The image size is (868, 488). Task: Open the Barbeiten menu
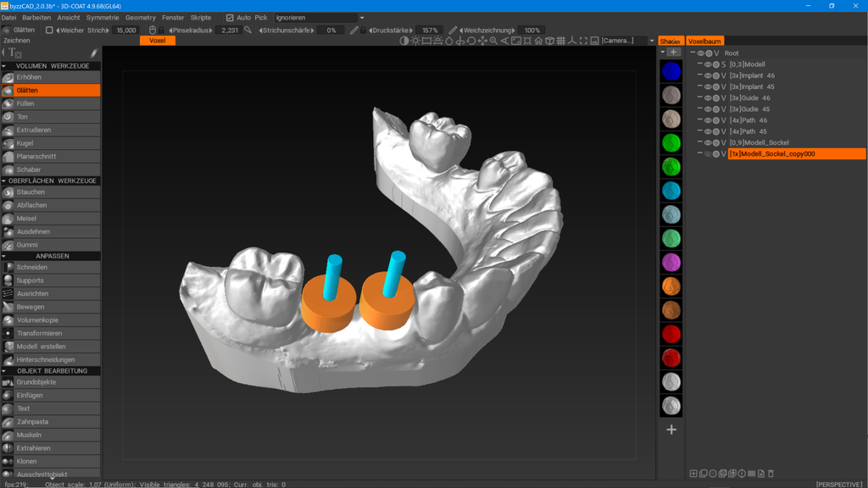[x=36, y=18]
